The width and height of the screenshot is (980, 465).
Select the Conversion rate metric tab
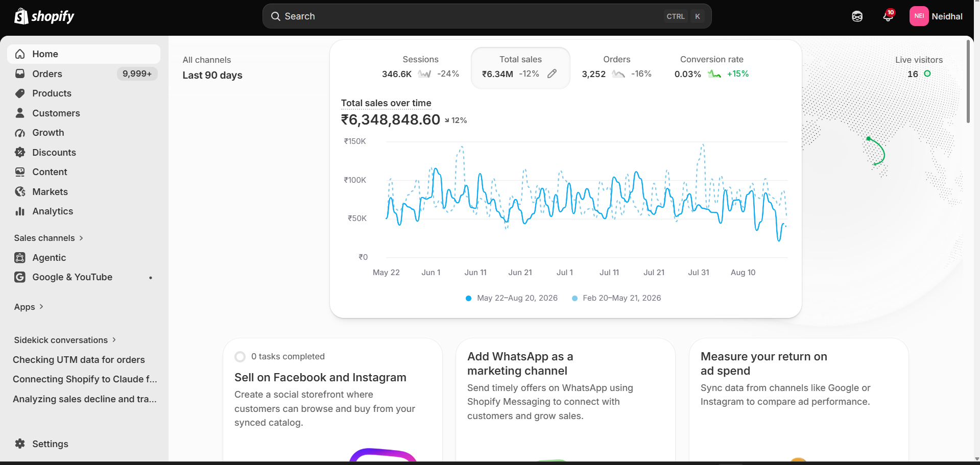click(711, 67)
